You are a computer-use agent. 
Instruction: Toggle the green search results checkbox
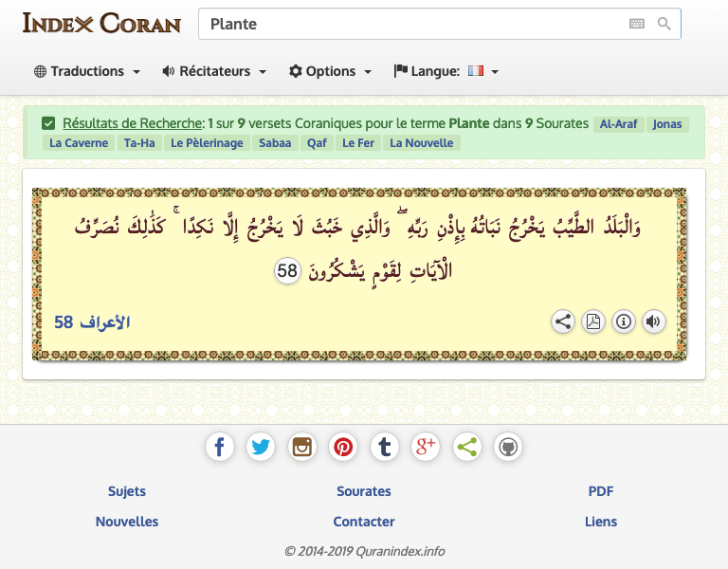tap(48, 123)
